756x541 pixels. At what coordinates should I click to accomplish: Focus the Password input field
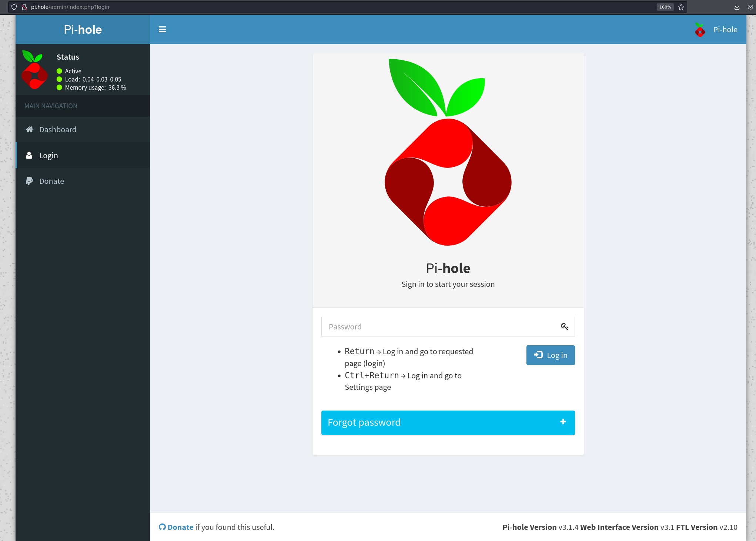tap(448, 326)
